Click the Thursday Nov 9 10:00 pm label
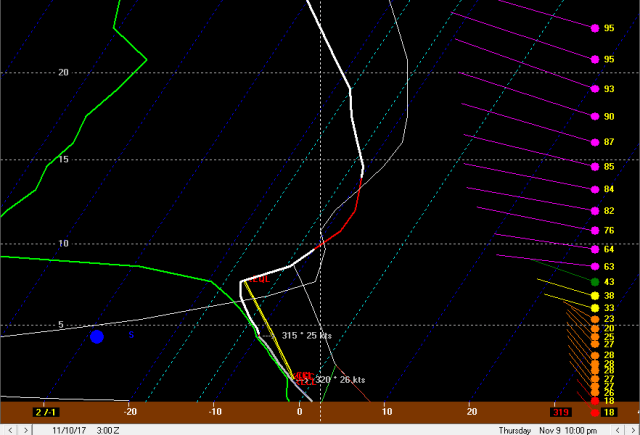The width and height of the screenshot is (640, 435). (x=571, y=429)
